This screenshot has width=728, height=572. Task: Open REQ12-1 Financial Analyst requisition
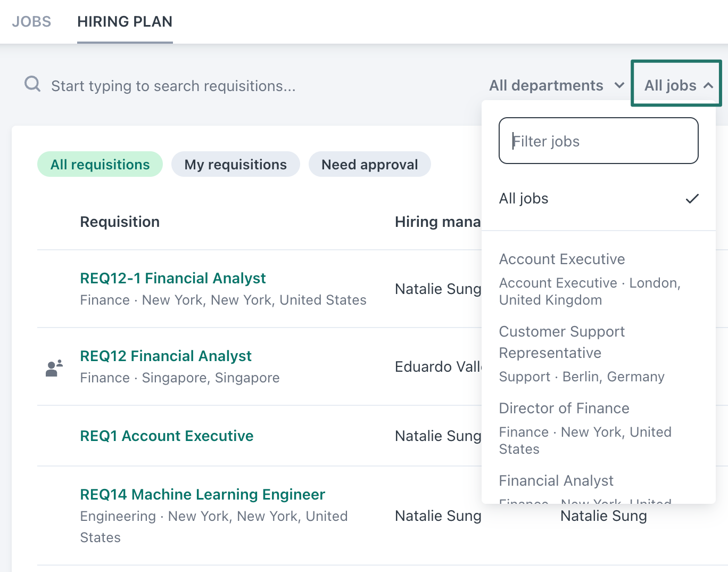(172, 277)
